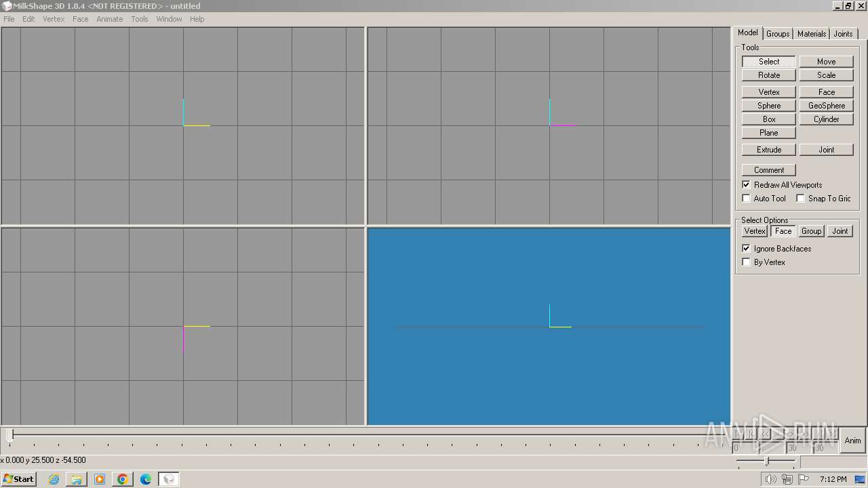Set select option to Group
Screen dimensions: 868x488
tap(811, 231)
